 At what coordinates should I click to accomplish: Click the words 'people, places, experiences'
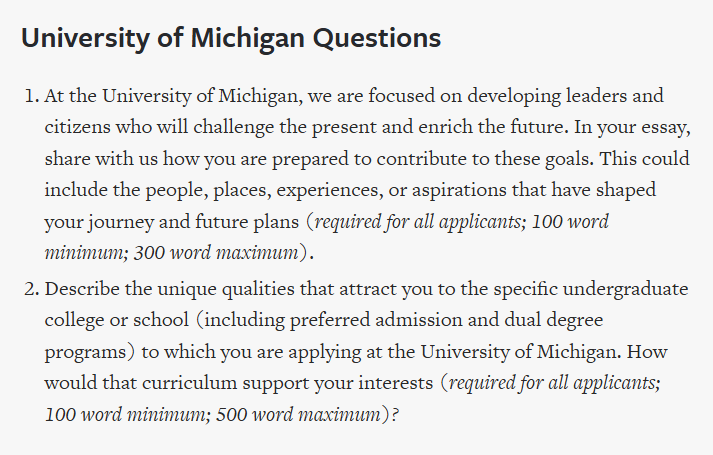pos(264,190)
